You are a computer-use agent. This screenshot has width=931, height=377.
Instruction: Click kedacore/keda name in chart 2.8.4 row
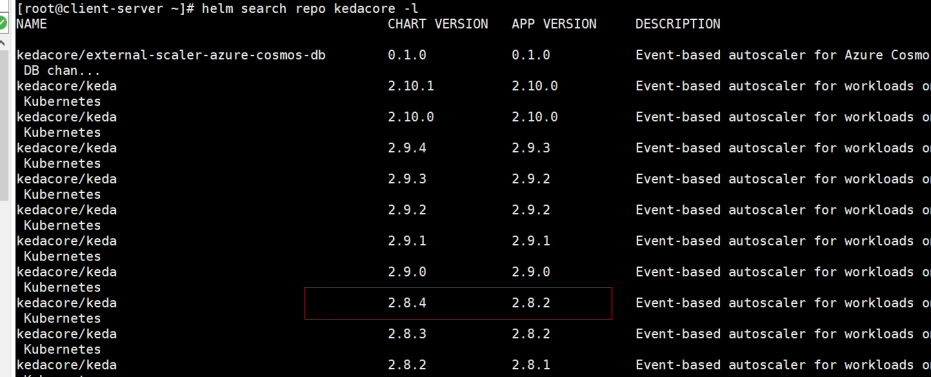66,303
